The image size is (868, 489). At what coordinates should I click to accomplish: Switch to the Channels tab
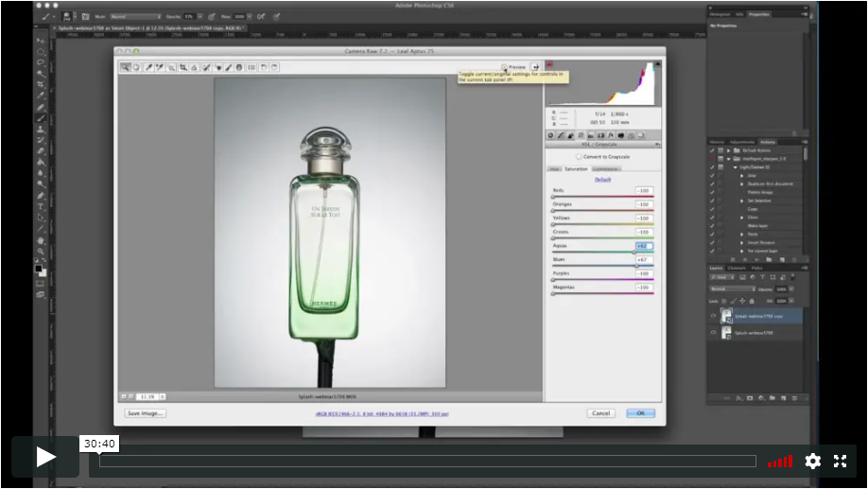pyautogui.click(x=737, y=268)
